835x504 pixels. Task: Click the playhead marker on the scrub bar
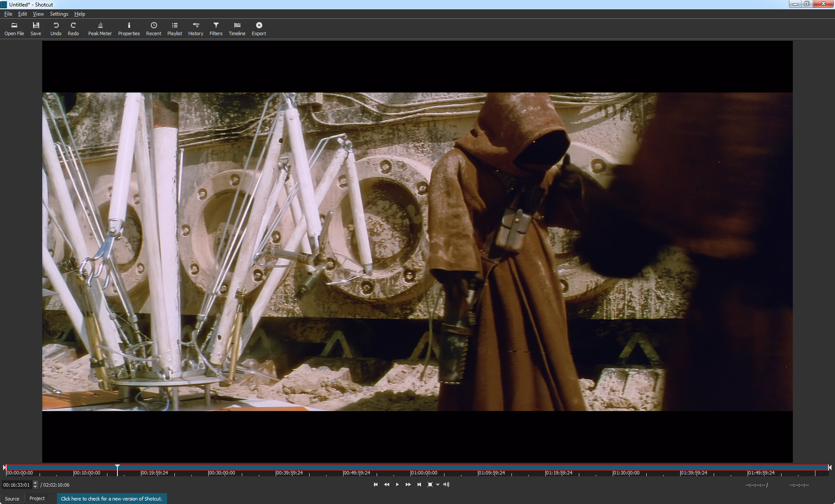(117, 468)
